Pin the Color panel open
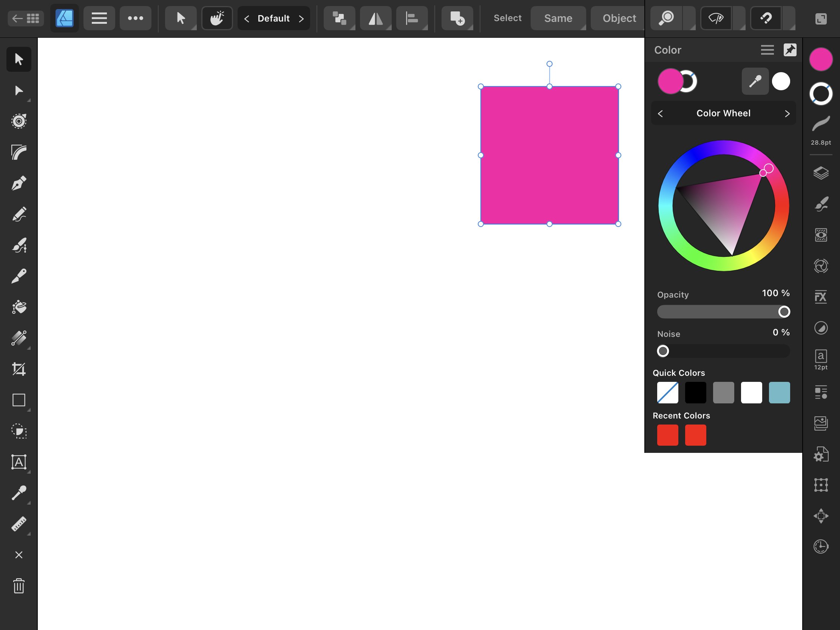840x630 pixels. coord(790,50)
